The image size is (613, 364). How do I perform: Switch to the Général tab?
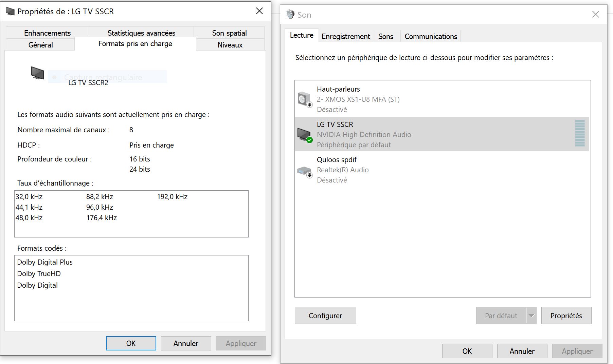click(x=40, y=45)
